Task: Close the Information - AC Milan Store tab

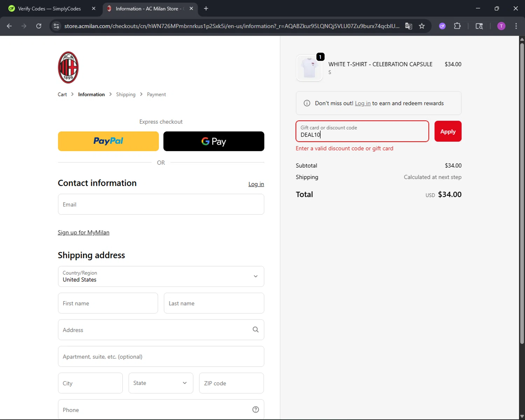Action: pos(191,8)
